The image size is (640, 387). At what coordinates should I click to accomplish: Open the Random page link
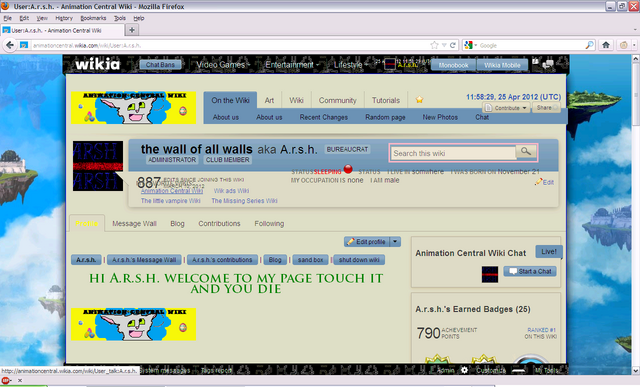pos(385,117)
